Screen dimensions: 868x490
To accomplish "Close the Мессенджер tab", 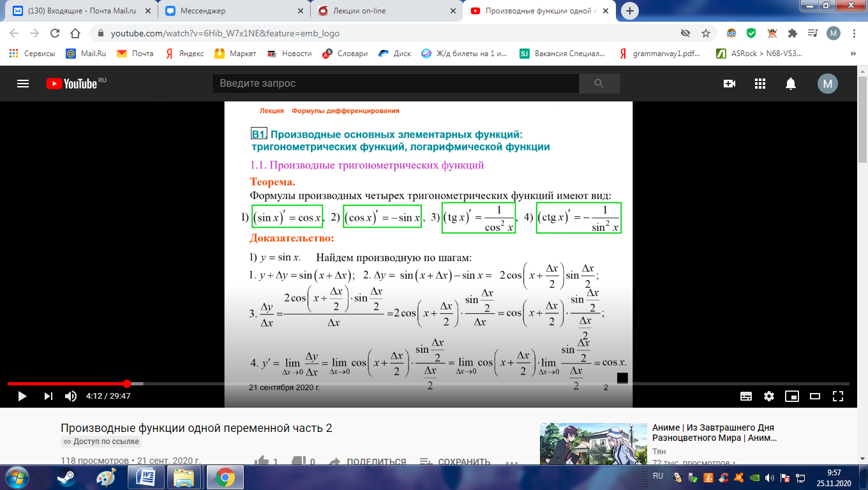I will [x=299, y=11].
